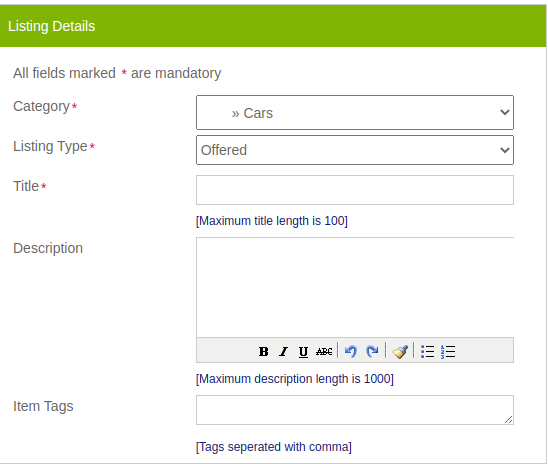Screen dimensions: 548x464
Task: Redo the last undone edit
Action: (372, 351)
